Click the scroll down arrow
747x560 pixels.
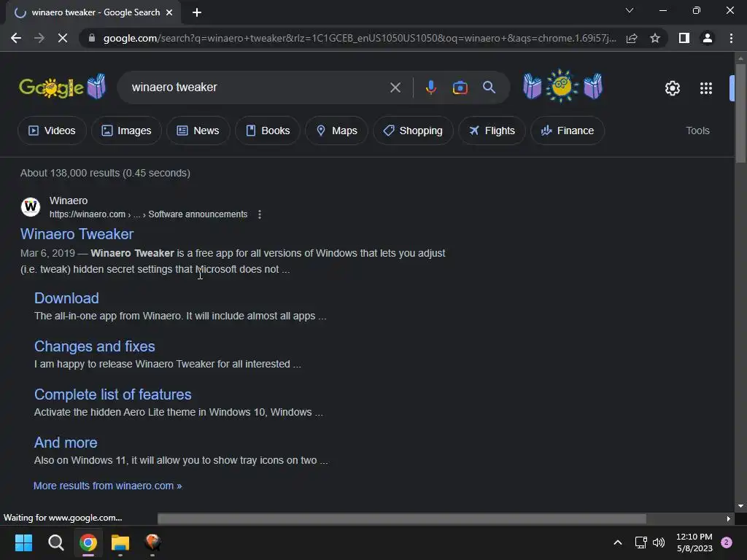pyautogui.click(x=740, y=506)
